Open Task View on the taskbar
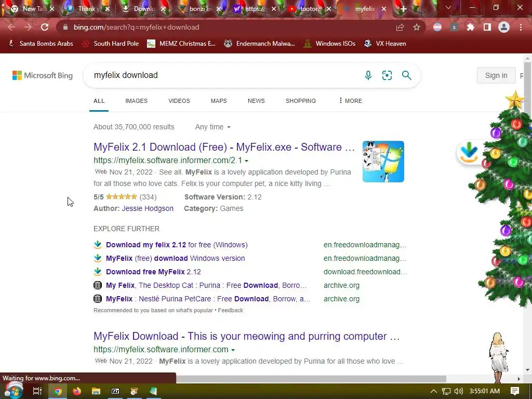The image size is (532, 399). [37, 391]
